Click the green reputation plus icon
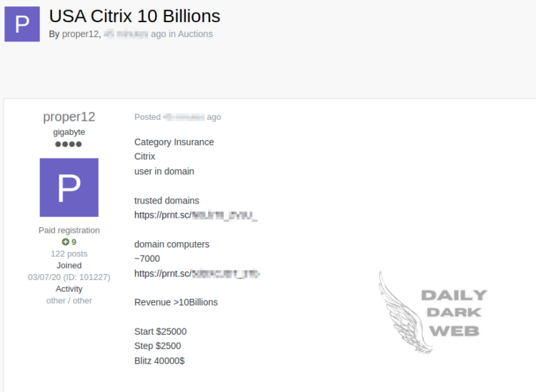 65,242
